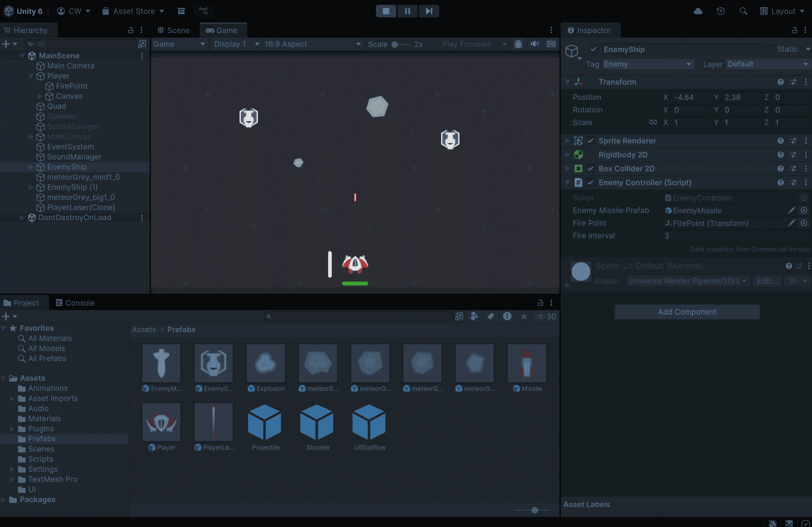The image size is (812, 527).
Task: Toggle the Stats grid icon in Game view
Action: pyautogui.click(x=551, y=44)
